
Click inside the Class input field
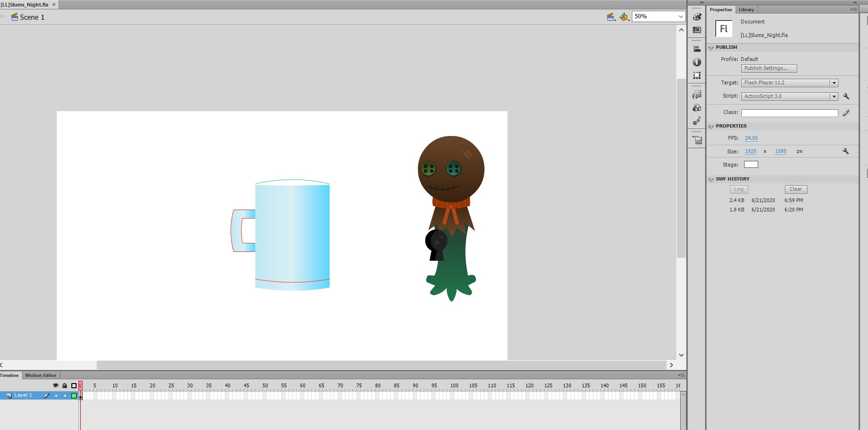[x=789, y=113]
